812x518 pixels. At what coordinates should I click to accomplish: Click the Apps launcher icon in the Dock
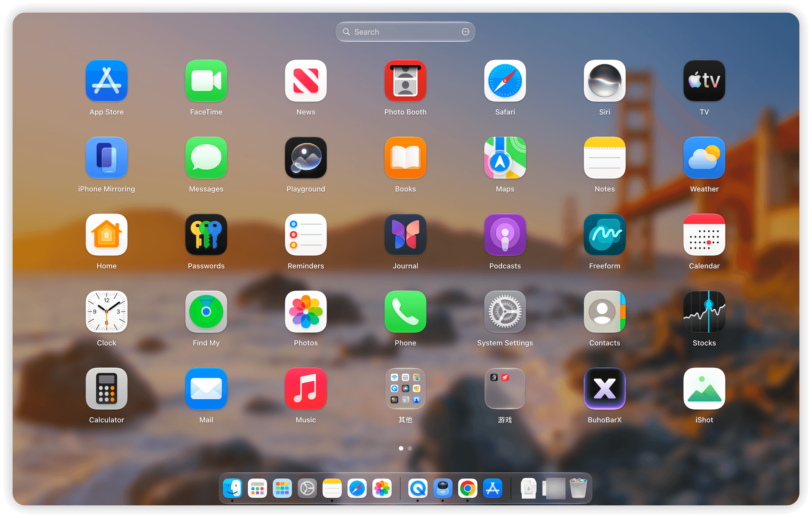pos(257,488)
